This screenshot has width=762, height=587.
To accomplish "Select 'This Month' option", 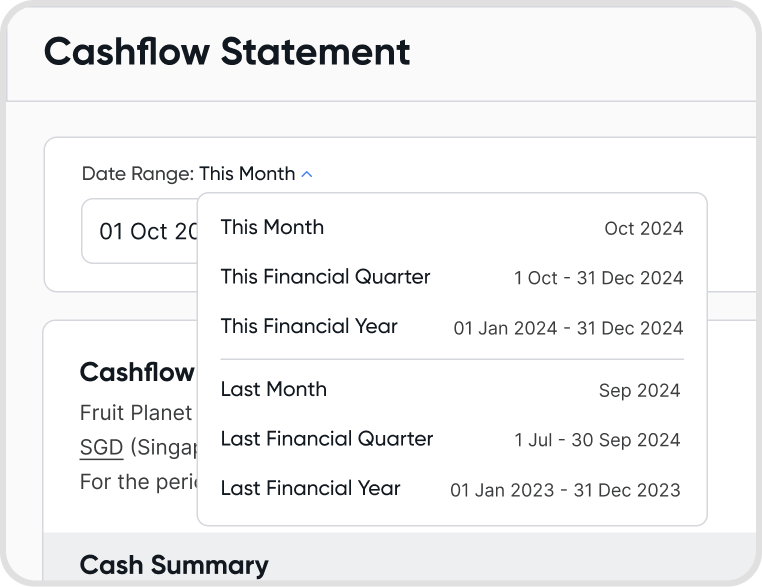I will (272, 227).
